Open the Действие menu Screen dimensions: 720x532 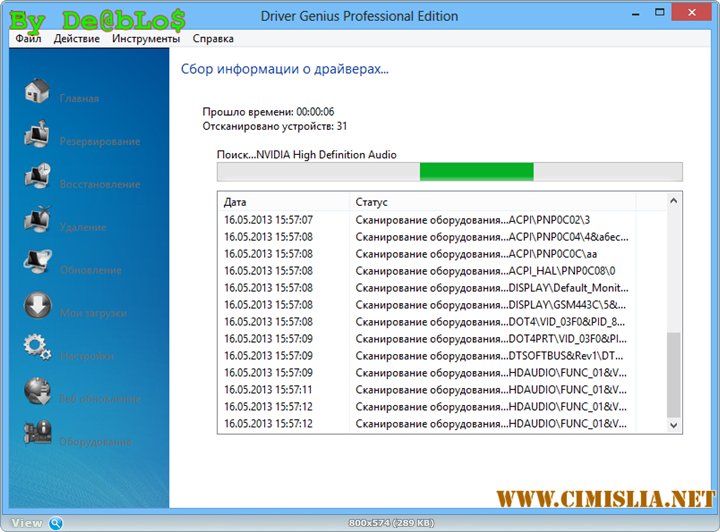click(76, 39)
